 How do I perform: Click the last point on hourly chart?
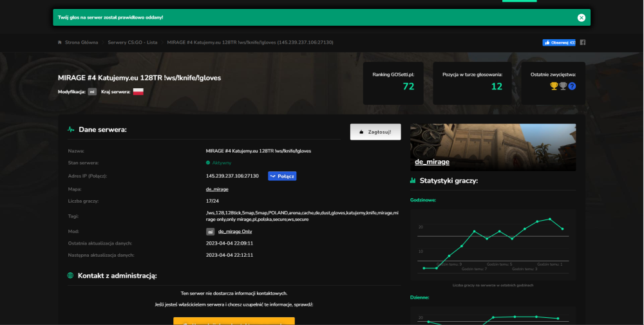click(562, 229)
